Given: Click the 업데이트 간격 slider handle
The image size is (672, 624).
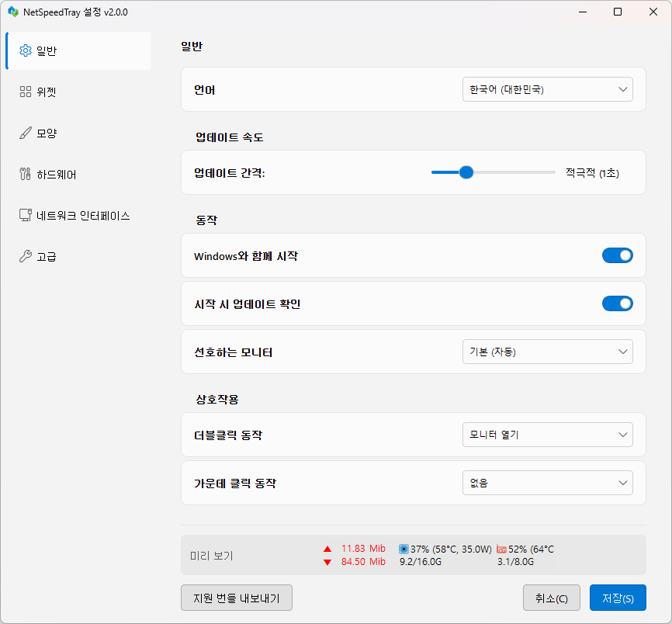Looking at the screenshot, I should pyautogui.click(x=466, y=172).
